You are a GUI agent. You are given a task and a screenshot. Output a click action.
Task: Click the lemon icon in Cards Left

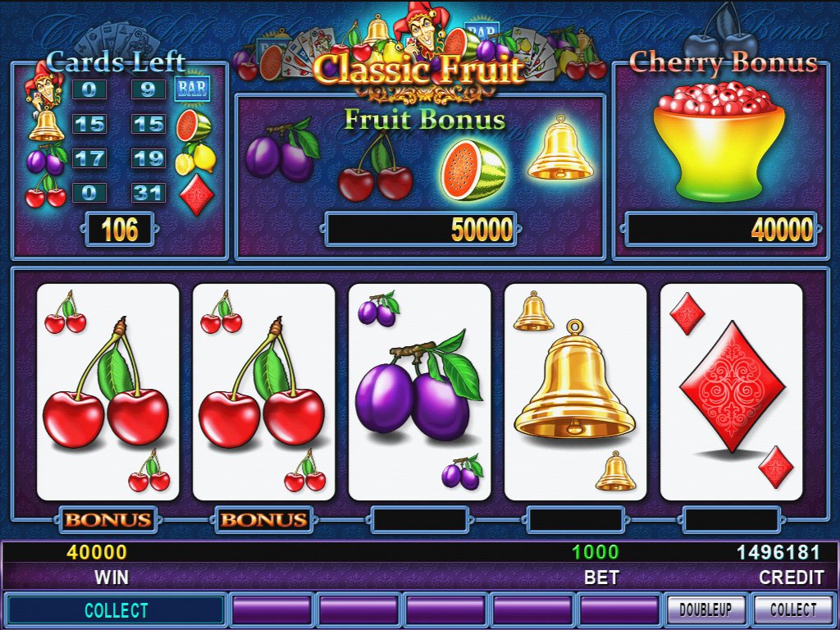(x=195, y=158)
